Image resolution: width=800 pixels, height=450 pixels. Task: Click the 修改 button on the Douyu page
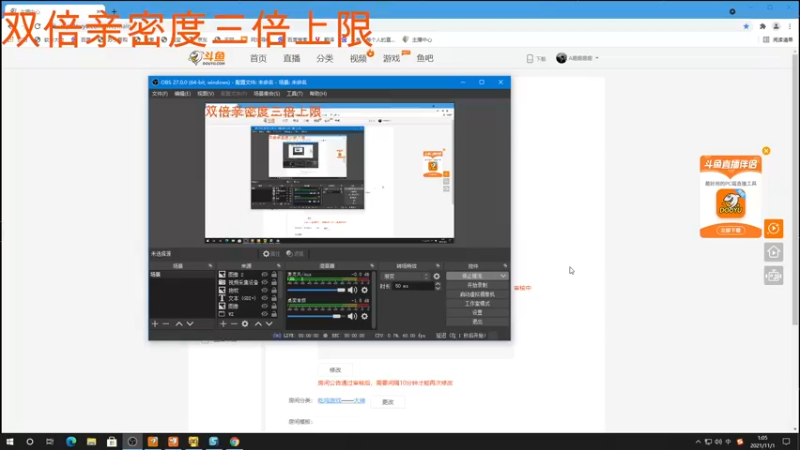(335, 370)
